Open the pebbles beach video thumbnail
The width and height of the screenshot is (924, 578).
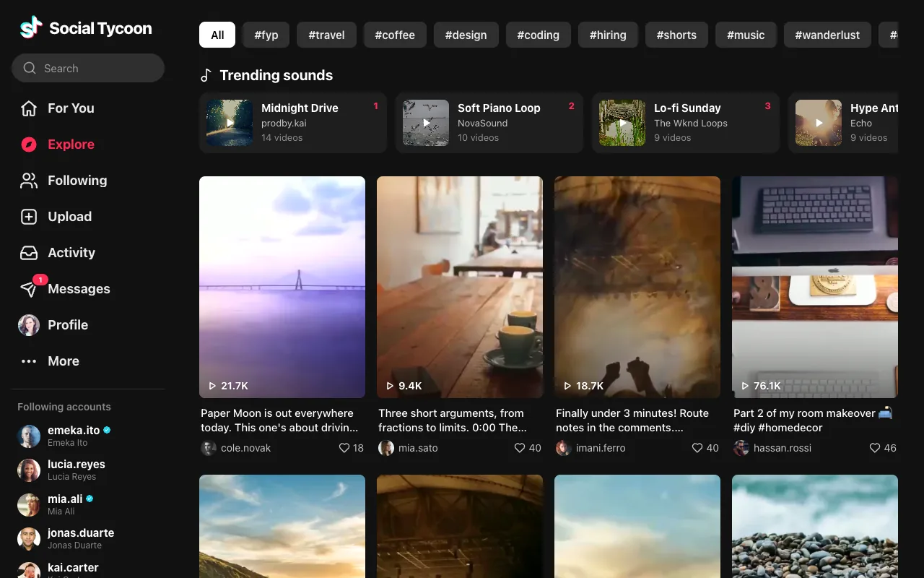(815, 526)
